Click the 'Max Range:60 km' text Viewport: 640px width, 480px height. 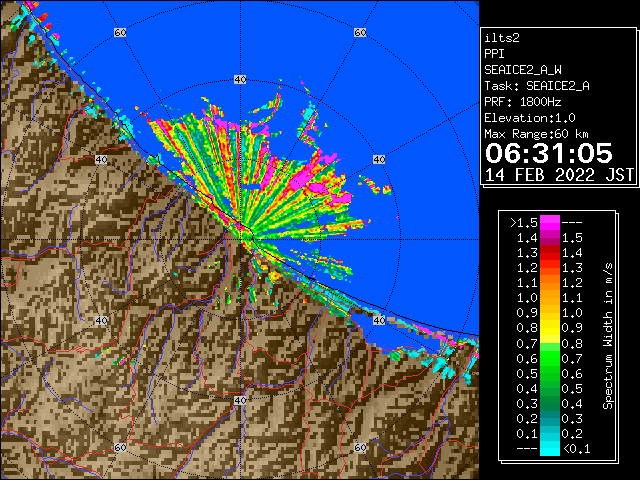pos(537,134)
